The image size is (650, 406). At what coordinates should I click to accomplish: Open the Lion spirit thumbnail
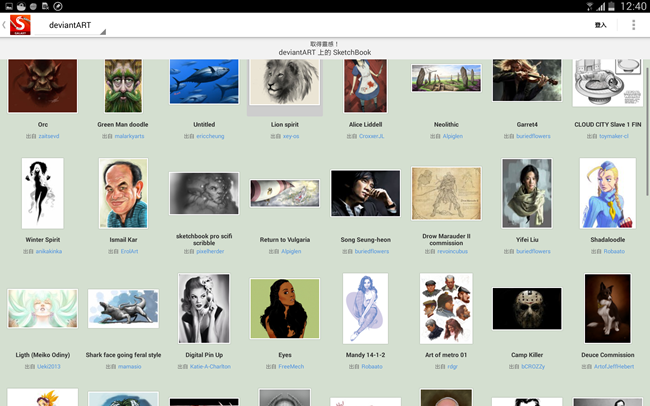click(285, 82)
